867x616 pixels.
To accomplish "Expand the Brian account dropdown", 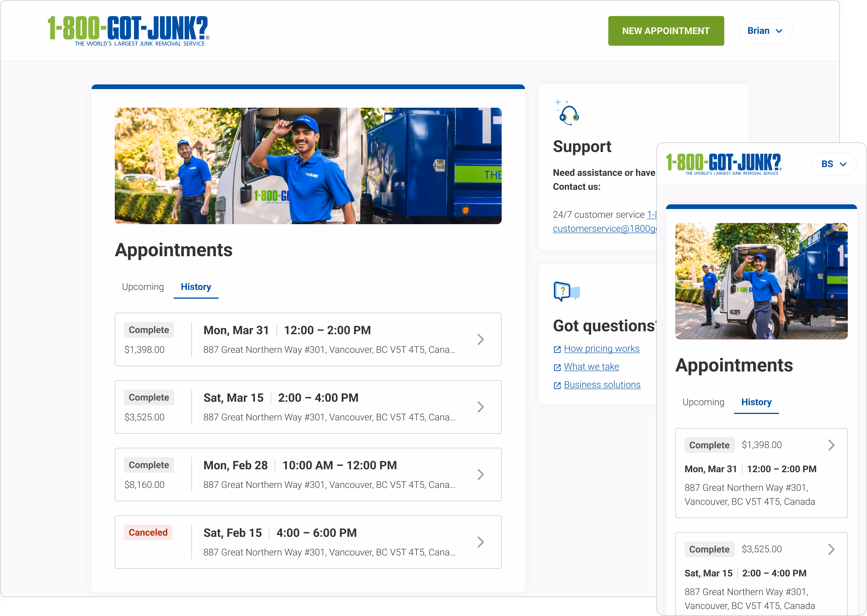I will tap(765, 31).
